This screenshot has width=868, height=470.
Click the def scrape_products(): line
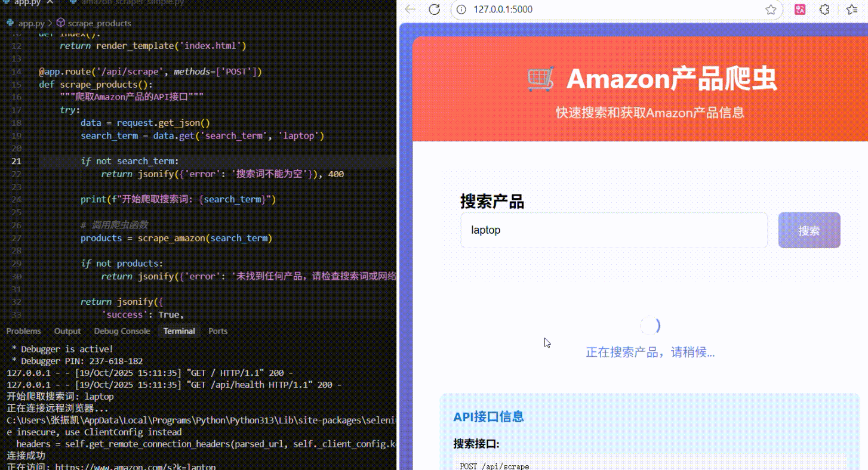96,85
